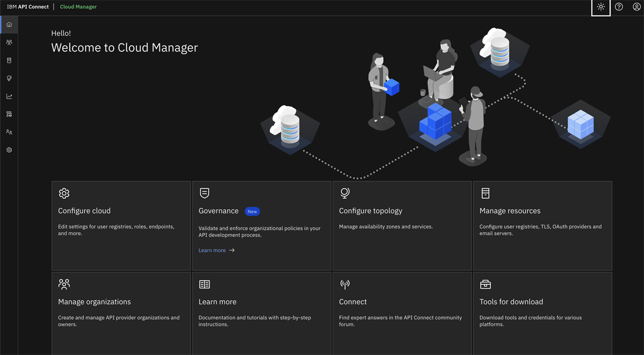Click the New badge on Governance

point(252,212)
